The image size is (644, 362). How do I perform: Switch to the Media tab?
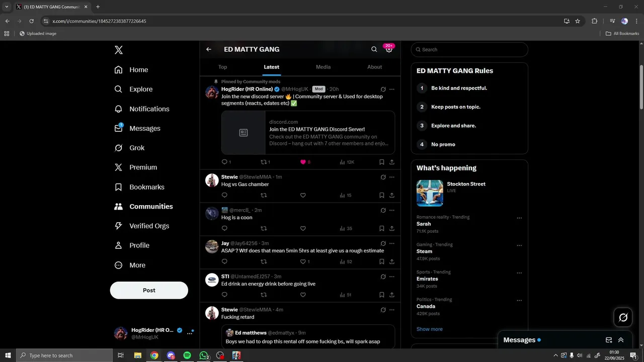[324, 67]
